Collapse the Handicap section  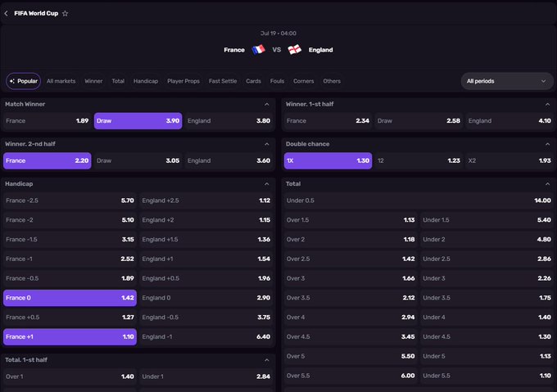point(267,184)
